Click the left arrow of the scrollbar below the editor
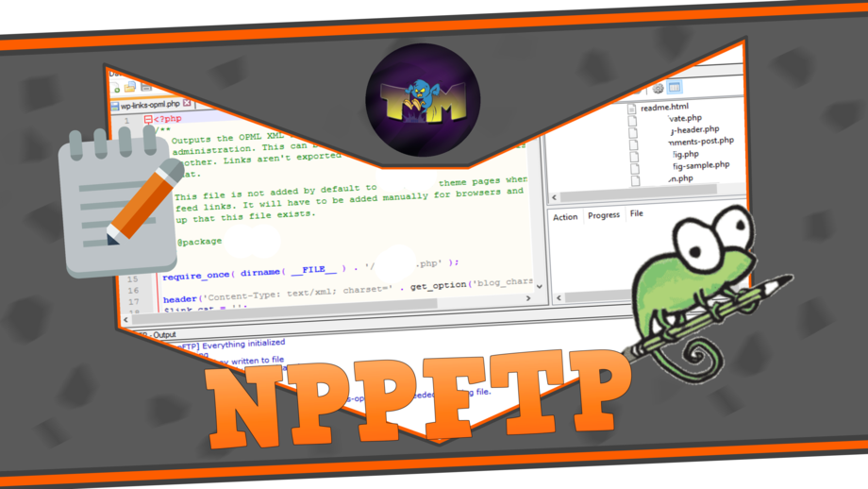Screen dimensions: 868x489 click(x=126, y=319)
